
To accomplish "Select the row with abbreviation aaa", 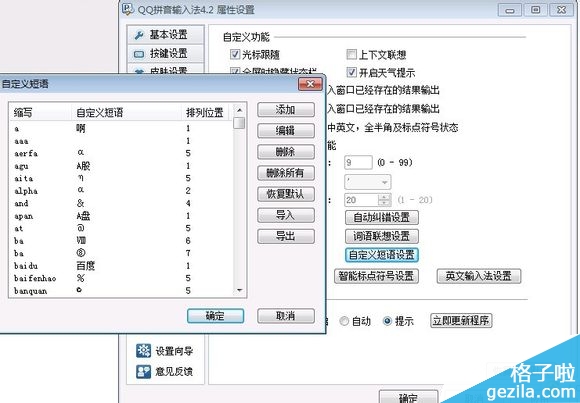I will (121, 141).
